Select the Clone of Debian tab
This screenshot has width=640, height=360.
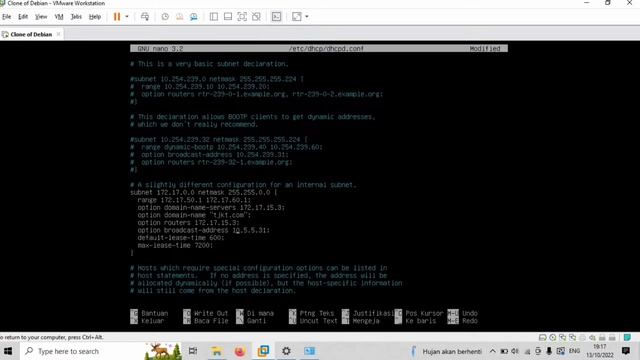[31, 34]
